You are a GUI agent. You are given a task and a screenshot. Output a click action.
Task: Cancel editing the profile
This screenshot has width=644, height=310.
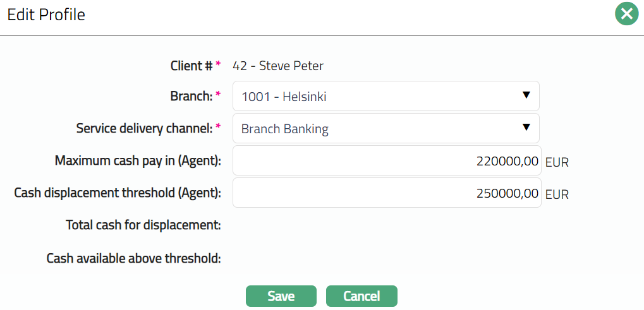361,296
